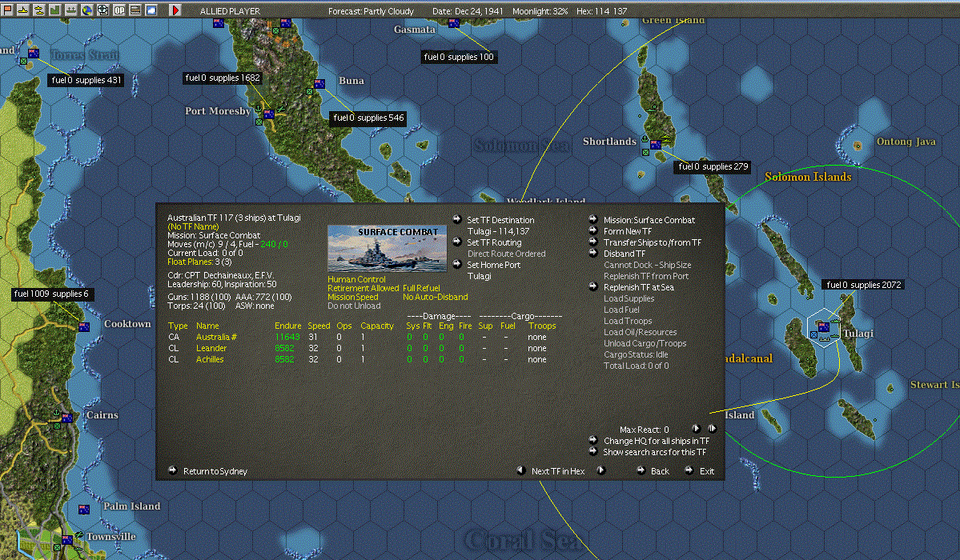Click the Surface Combat battleship picture
This screenshot has width=960, height=560.
[387, 249]
